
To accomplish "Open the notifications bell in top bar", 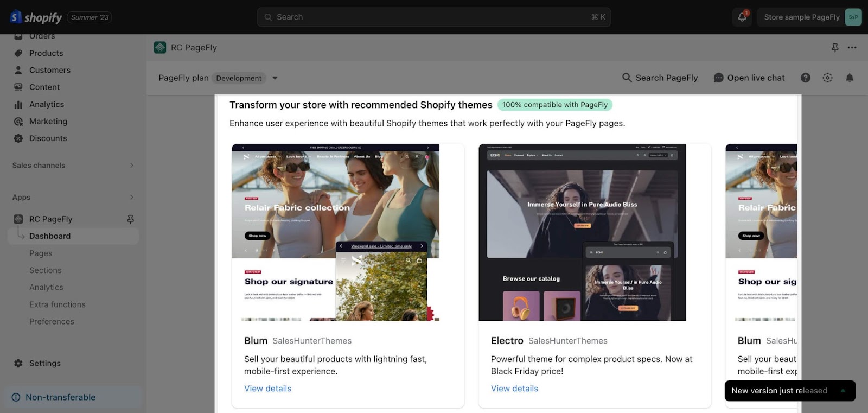I will (x=742, y=17).
